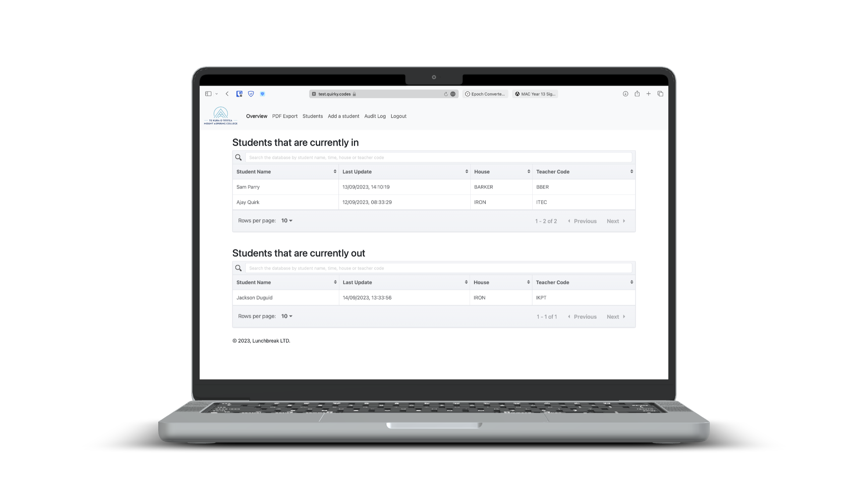Click the Teacher Code sort icon in bottom table

631,282
